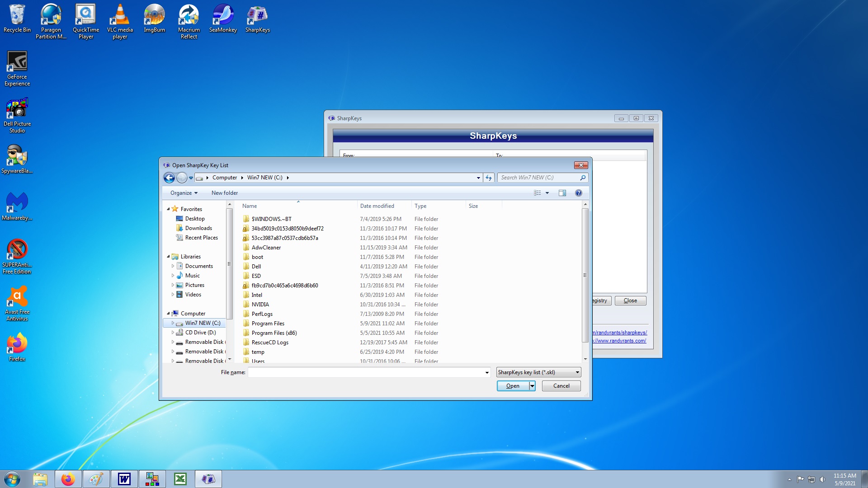868x488 pixels.
Task: Collapse the Libraries tree group
Action: (x=168, y=257)
